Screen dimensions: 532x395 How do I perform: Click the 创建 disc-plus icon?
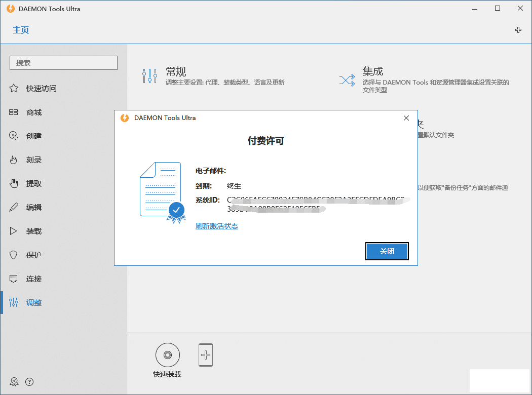coord(14,136)
